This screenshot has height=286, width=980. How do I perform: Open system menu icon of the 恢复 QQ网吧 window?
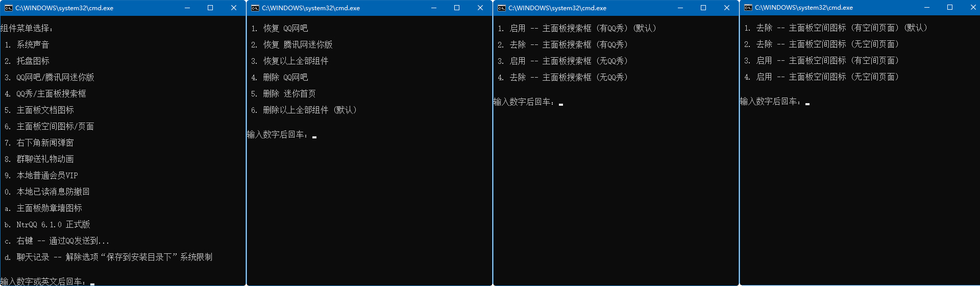click(255, 8)
